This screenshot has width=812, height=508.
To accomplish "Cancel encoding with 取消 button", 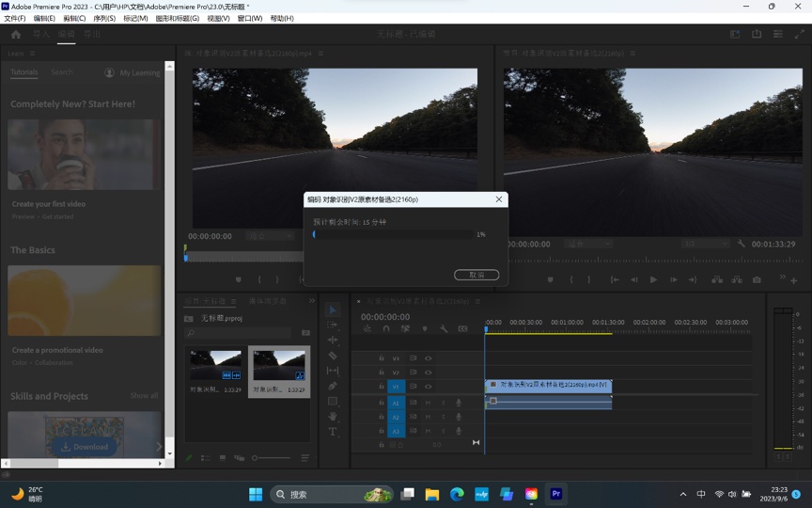I will (x=476, y=275).
